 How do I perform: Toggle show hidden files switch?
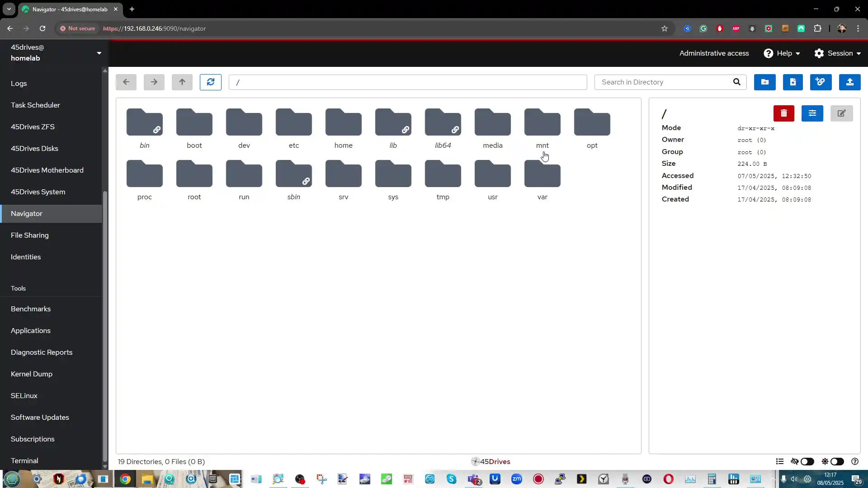click(x=807, y=461)
